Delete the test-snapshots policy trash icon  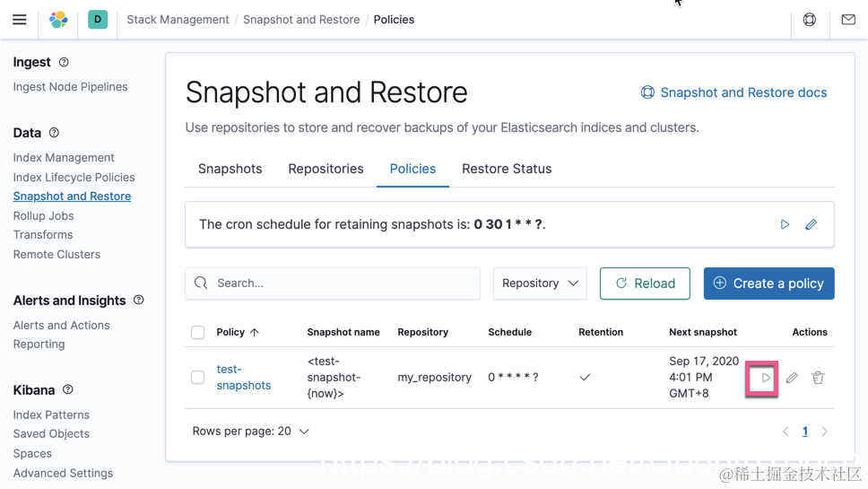point(818,378)
